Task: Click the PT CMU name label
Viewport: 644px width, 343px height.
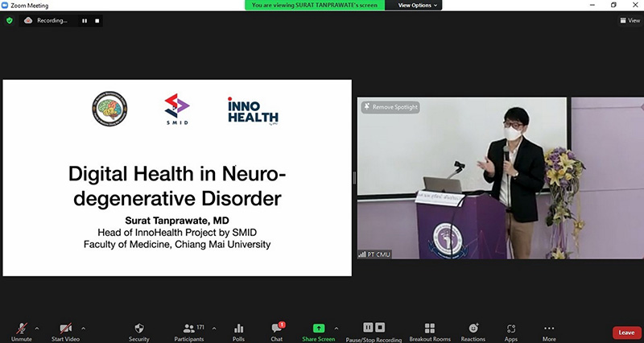Action: [x=374, y=254]
